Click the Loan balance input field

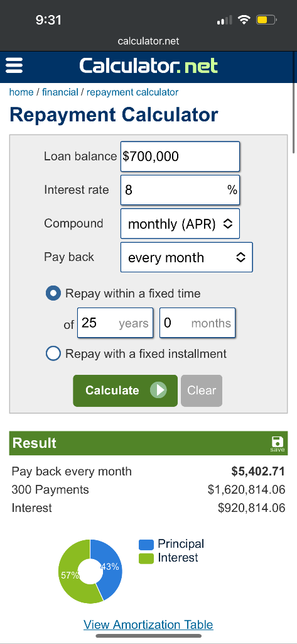point(180,157)
